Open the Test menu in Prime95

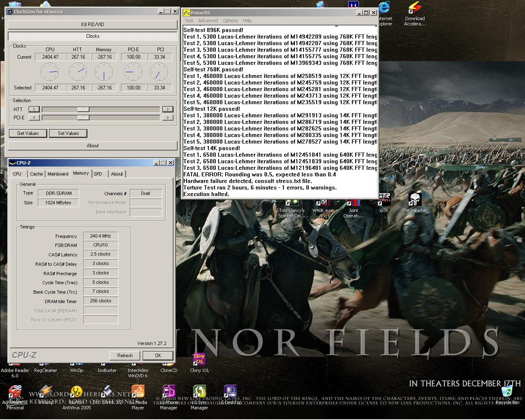pos(189,21)
